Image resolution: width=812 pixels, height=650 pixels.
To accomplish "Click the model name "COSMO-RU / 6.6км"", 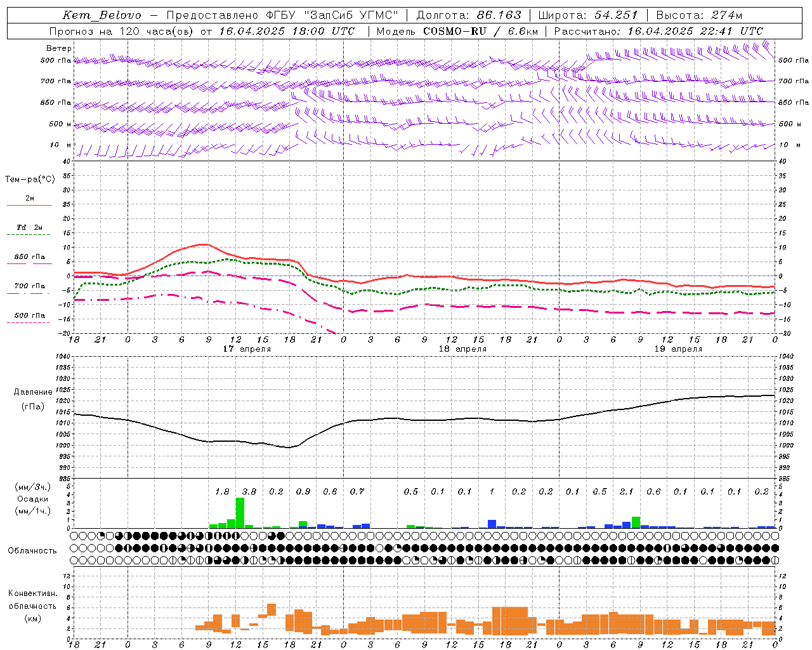I will (x=480, y=31).
